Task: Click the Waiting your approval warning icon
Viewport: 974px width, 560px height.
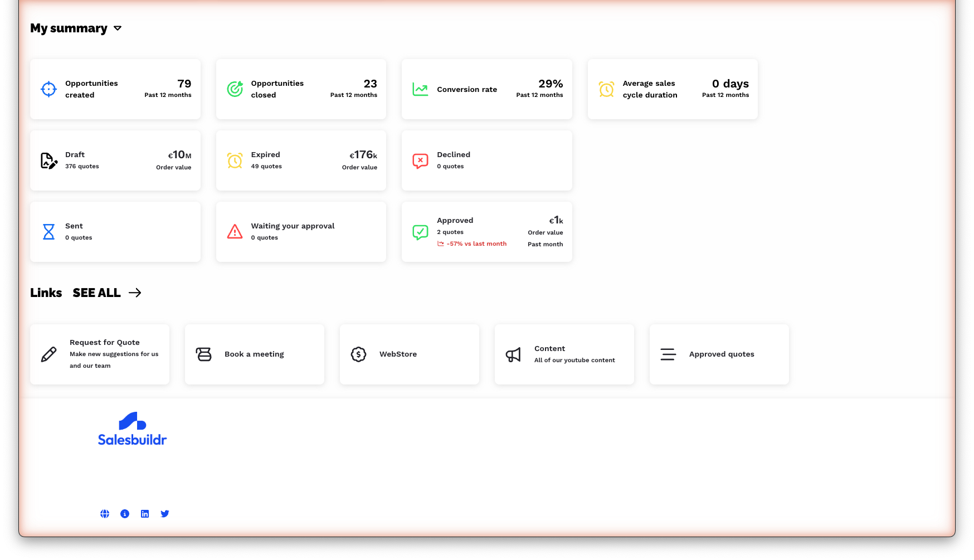Action: point(235,232)
